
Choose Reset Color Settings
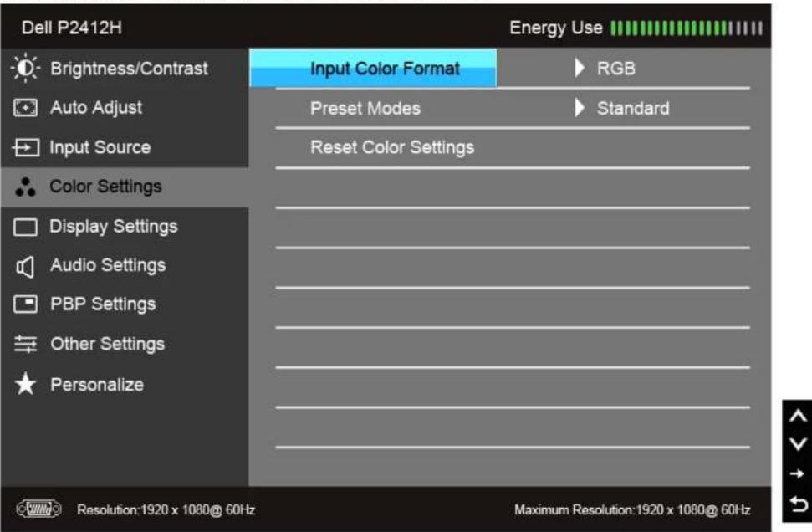click(392, 147)
